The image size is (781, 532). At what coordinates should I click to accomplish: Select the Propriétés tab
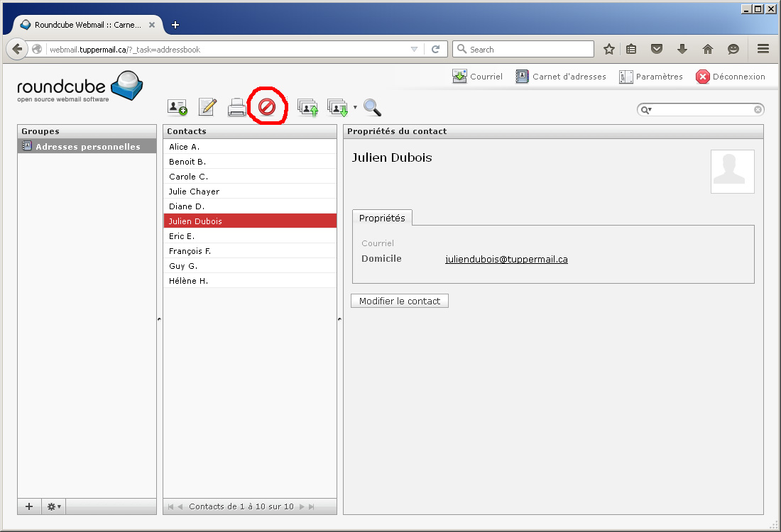pyautogui.click(x=382, y=218)
